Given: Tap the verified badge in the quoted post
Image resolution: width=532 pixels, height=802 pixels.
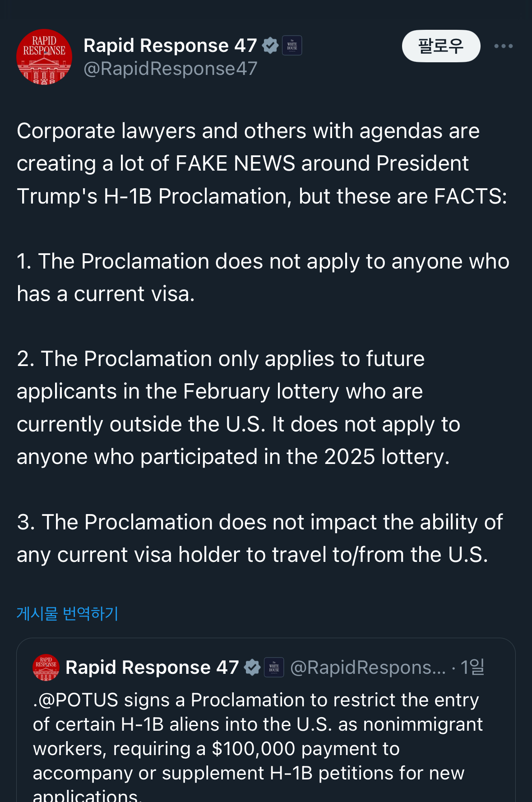Looking at the screenshot, I should [252, 668].
